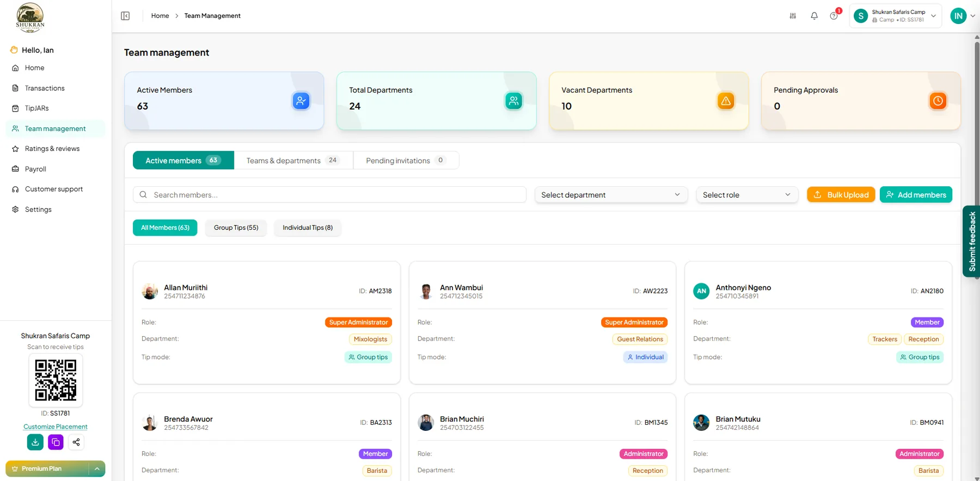Filter by All Members (63)
980x481 pixels.
(165, 228)
